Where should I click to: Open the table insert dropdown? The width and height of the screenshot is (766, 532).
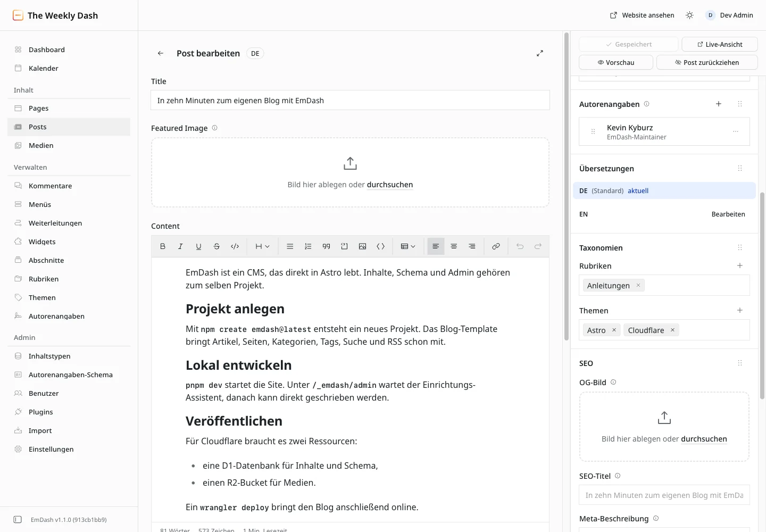pyautogui.click(x=408, y=246)
